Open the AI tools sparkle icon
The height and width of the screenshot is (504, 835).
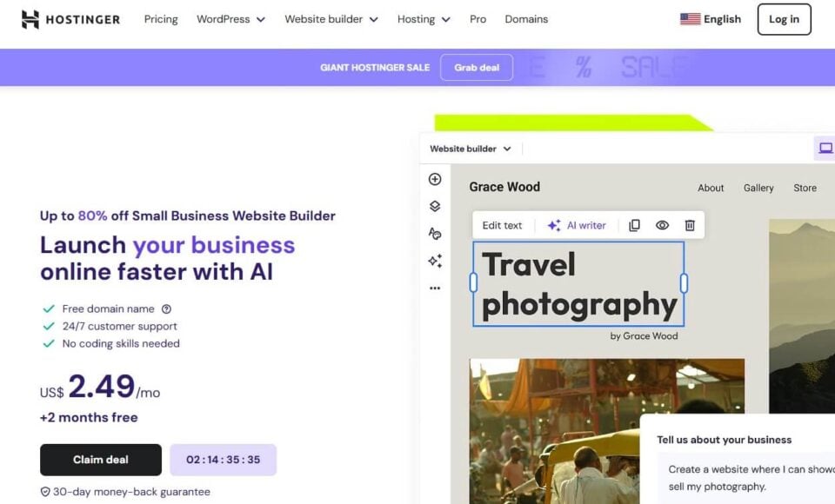coord(435,261)
